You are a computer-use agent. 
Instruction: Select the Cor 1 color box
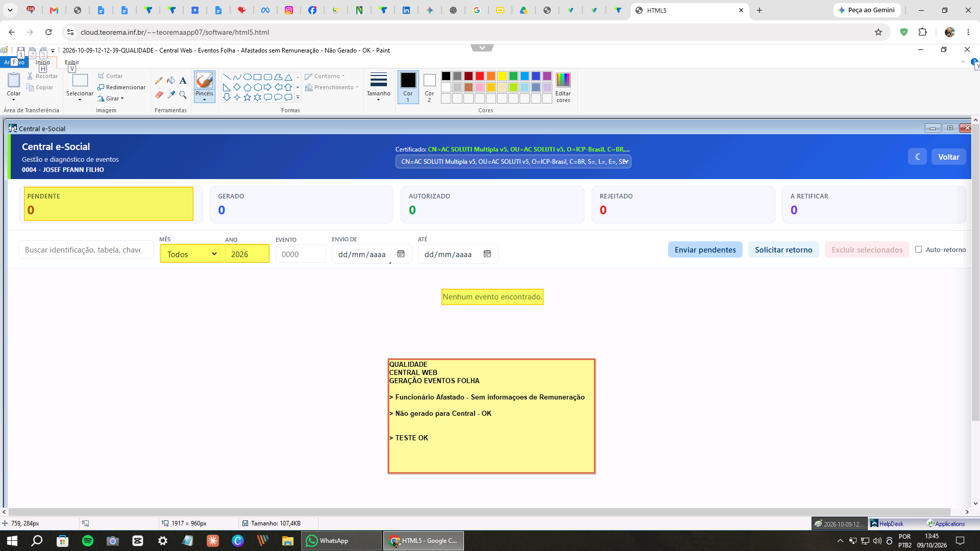[x=408, y=87]
